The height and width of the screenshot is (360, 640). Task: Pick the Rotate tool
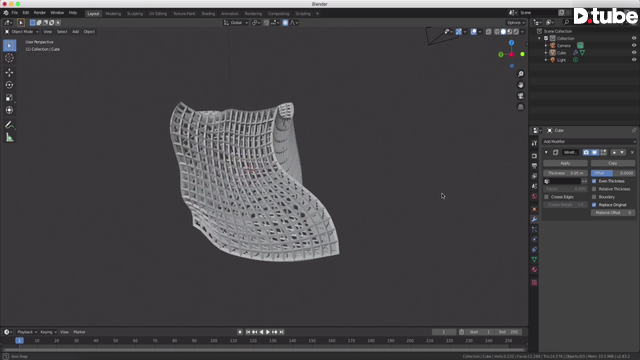[x=9, y=85]
